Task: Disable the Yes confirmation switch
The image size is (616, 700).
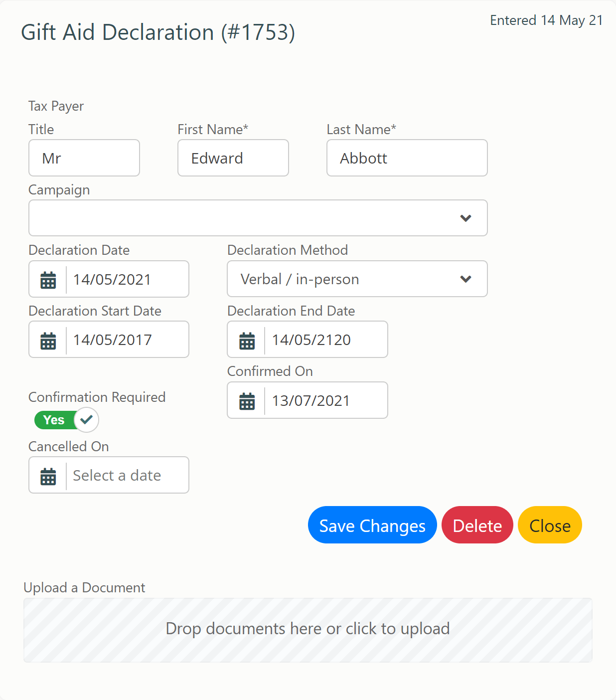Action: tap(66, 420)
